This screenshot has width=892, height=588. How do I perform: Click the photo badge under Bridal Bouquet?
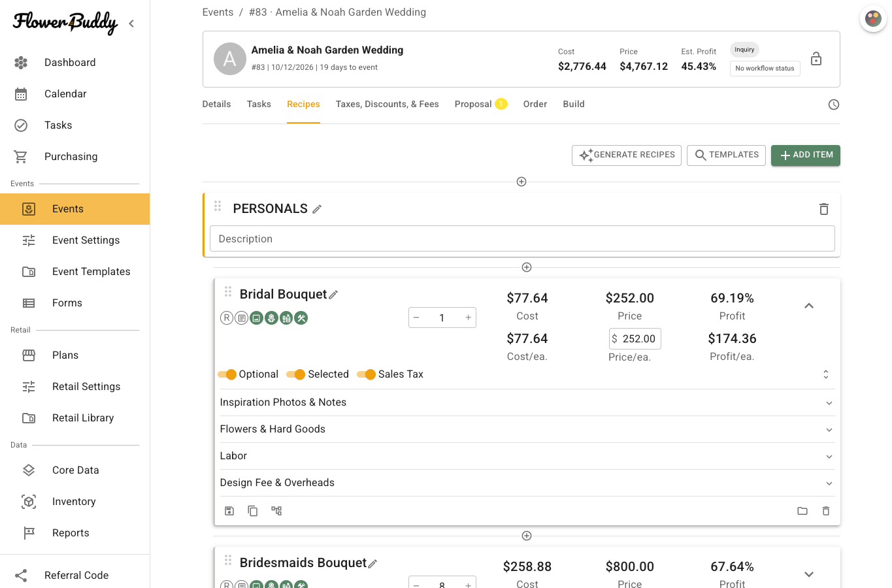click(256, 318)
